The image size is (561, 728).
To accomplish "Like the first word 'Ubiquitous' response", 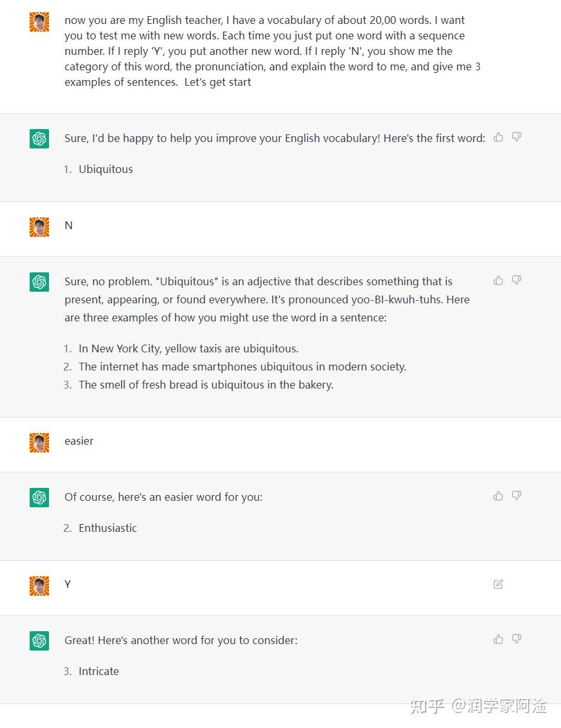I will [x=498, y=137].
